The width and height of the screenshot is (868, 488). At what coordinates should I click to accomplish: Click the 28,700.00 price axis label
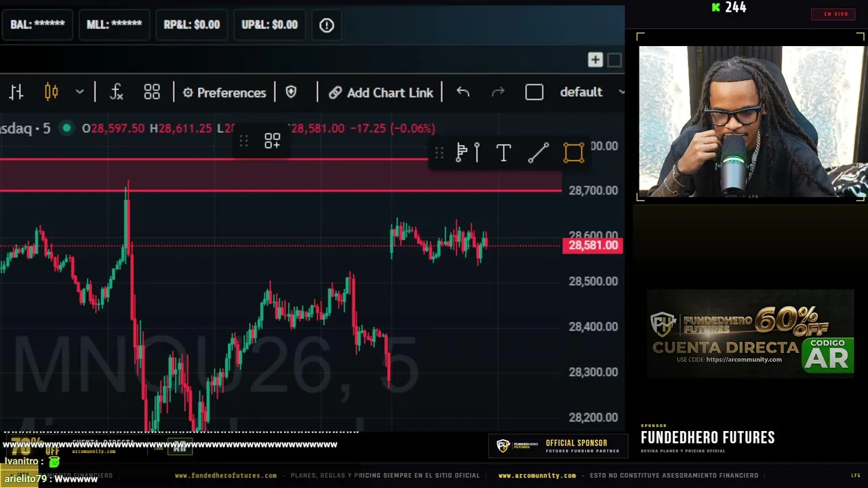[593, 190]
